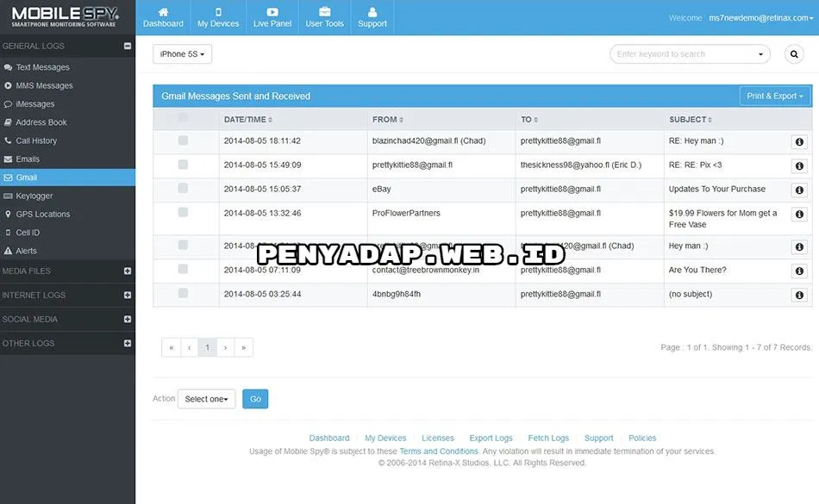Screen dimensions: 819x504
Task: Sort by SUBJECT column
Action: tap(690, 120)
